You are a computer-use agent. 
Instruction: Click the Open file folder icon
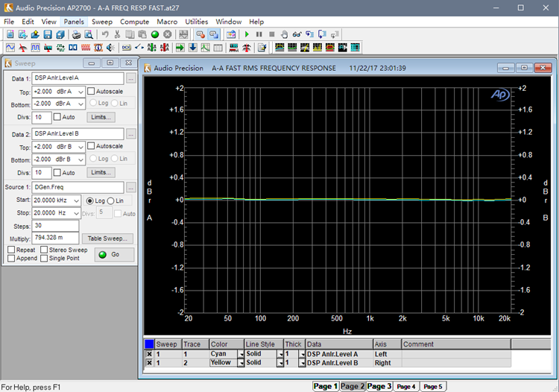[x=34, y=34]
